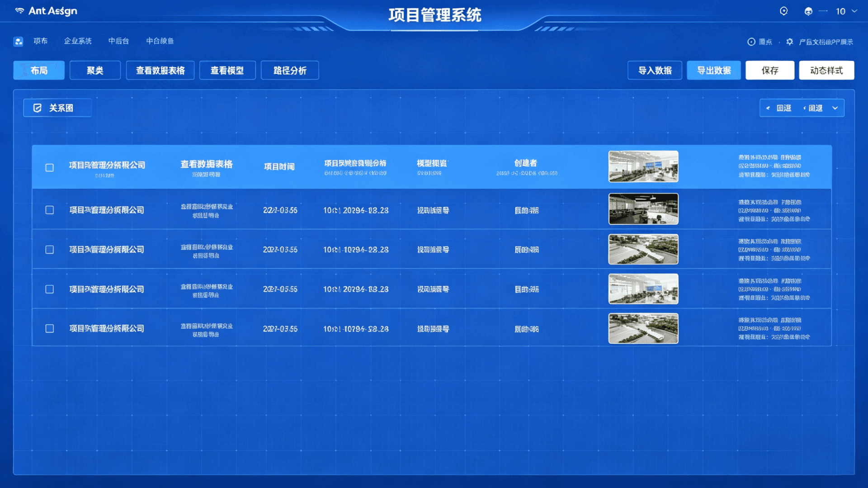Open the chevron dropdown in the 回退 control
This screenshot has height=488, width=868.
click(835, 108)
